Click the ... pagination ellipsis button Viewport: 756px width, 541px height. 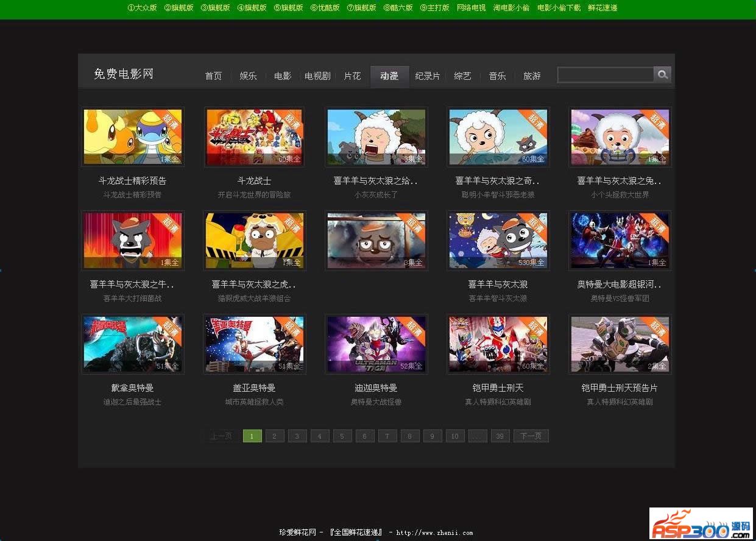tap(478, 436)
